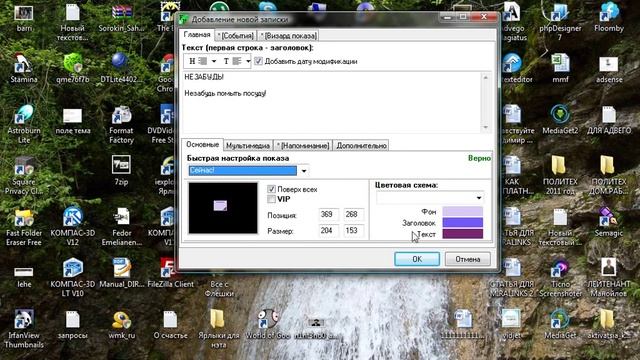Expand the 'Сейчас!' quick show dropdown
The width and height of the screenshot is (640, 360).
[304, 171]
